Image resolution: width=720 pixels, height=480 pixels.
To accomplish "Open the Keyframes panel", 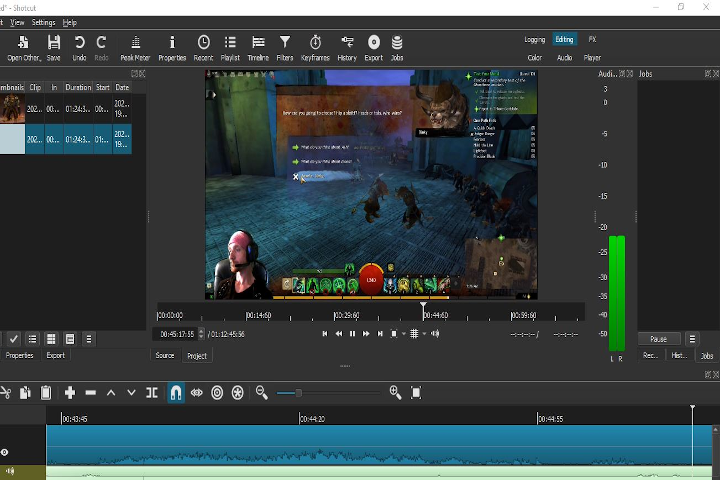I will [315, 48].
